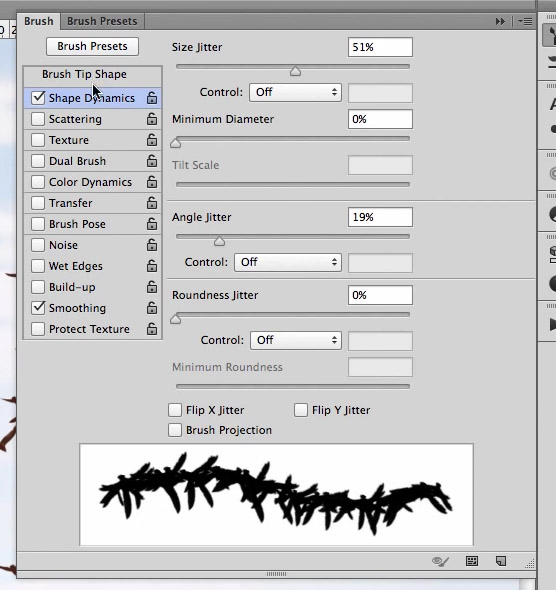Image resolution: width=556 pixels, height=590 pixels.
Task: Enable Dual Brush checkbox
Action: [x=38, y=161]
